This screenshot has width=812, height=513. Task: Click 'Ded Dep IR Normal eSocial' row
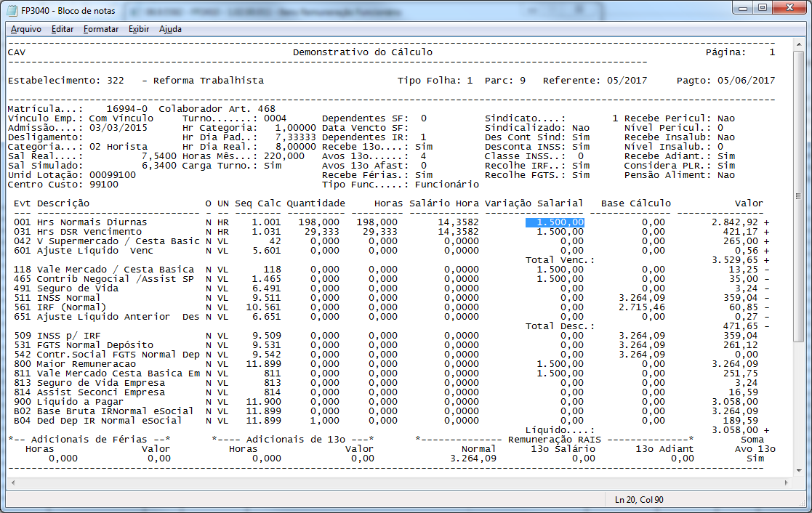(109, 421)
